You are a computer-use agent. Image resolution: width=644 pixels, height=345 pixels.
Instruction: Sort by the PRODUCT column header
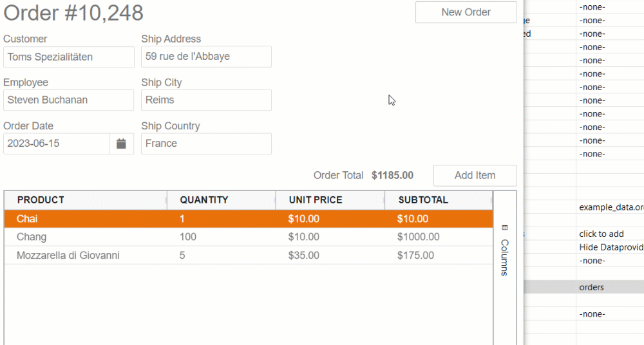click(x=41, y=200)
